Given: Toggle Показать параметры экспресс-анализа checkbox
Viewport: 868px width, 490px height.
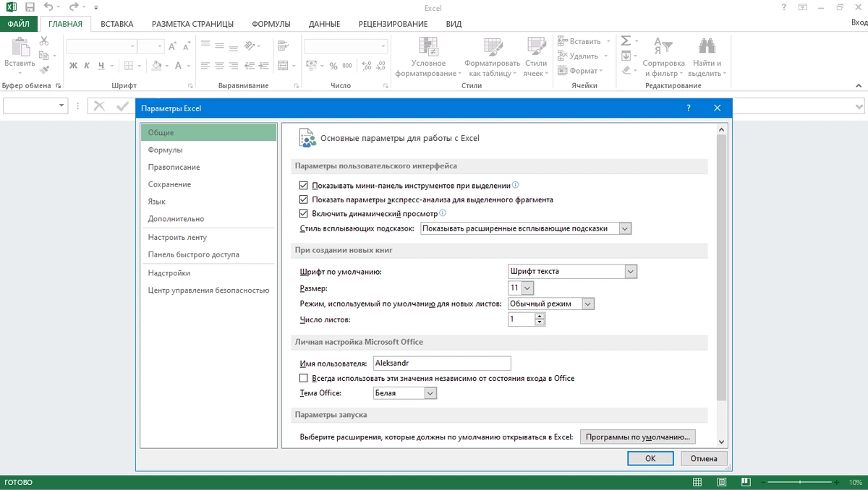Looking at the screenshot, I should pyautogui.click(x=304, y=199).
